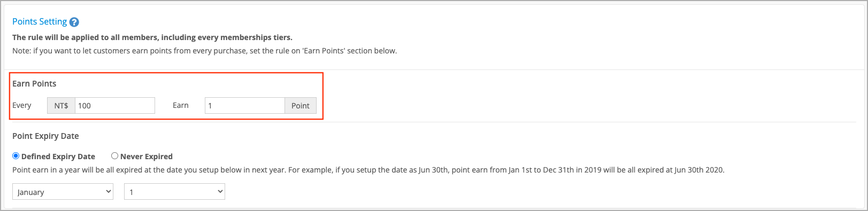Open the Points Setting help question-mark icon
The height and width of the screenshot is (211, 868).
74,22
